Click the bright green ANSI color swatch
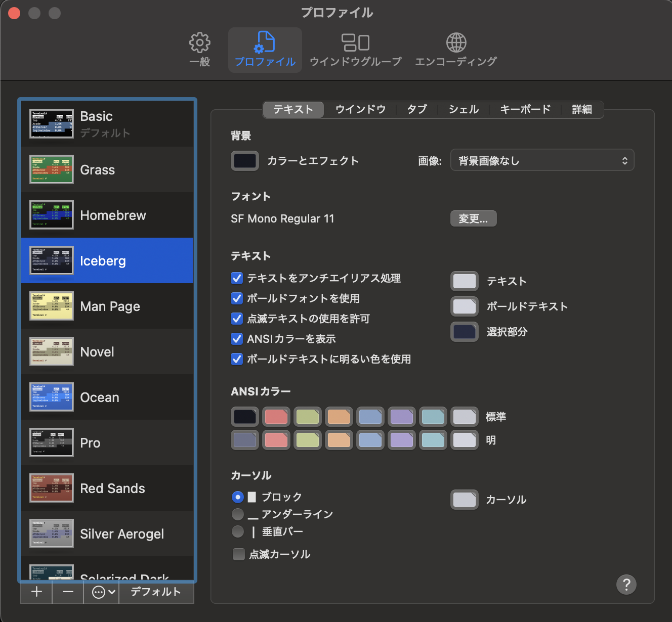 coord(308,440)
